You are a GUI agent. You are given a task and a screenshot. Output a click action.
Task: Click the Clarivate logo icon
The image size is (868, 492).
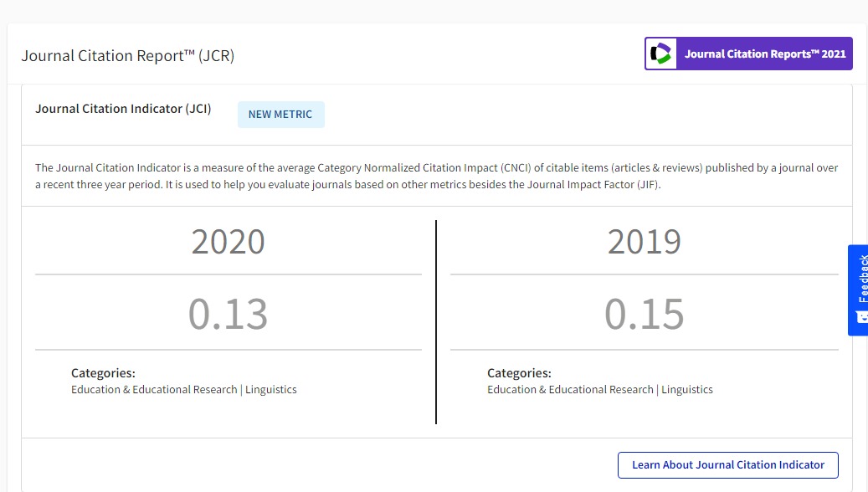click(661, 54)
